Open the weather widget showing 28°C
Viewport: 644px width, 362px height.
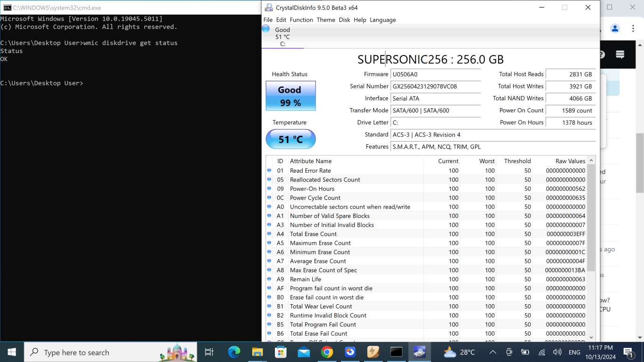click(459, 352)
